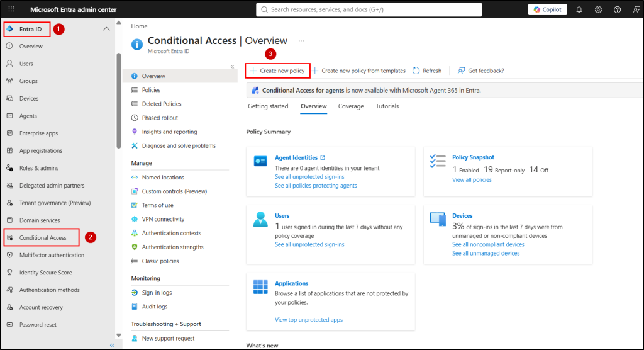The image size is (644, 350).
Task: Open Roles & admins in sidebar
Action: point(38,168)
